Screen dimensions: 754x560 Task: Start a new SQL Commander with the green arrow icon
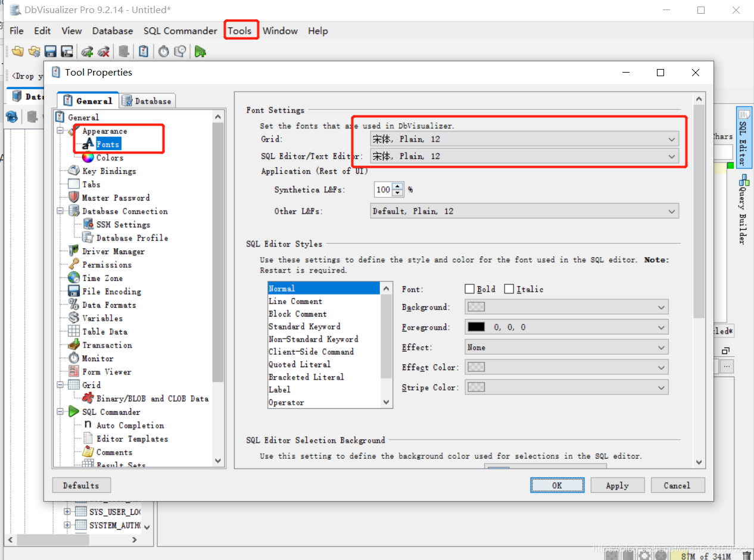(x=200, y=51)
